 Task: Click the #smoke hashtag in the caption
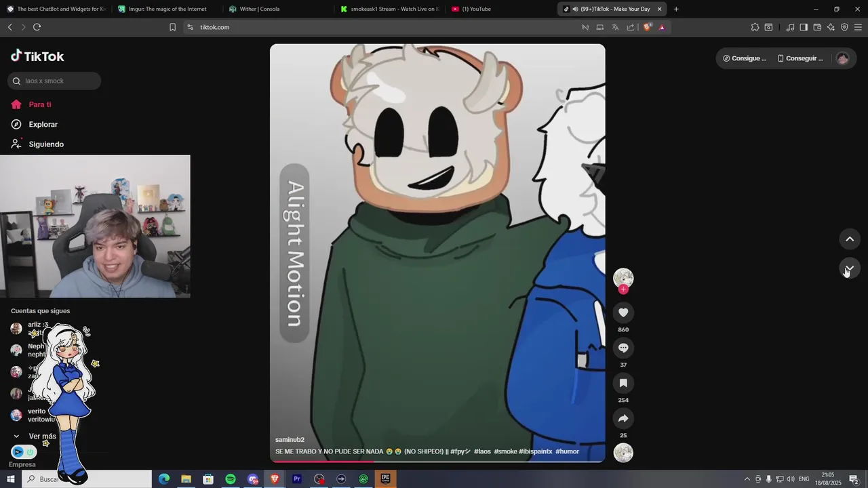coord(505,451)
